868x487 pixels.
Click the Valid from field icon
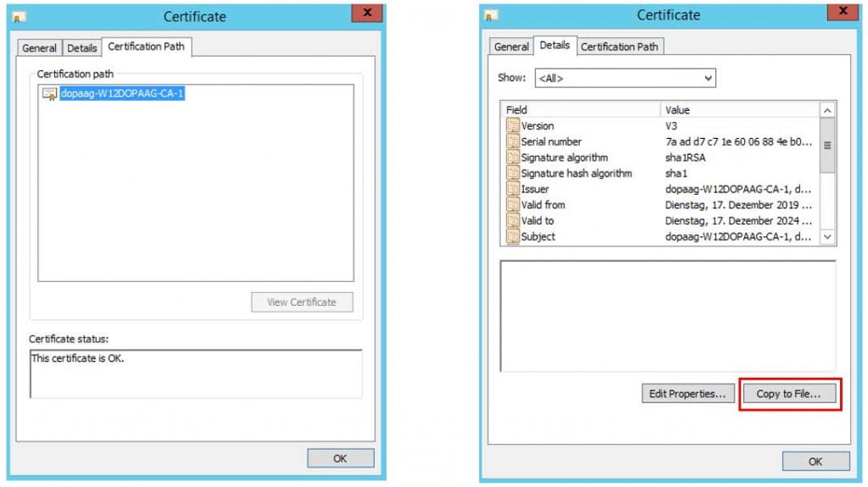pyautogui.click(x=513, y=205)
